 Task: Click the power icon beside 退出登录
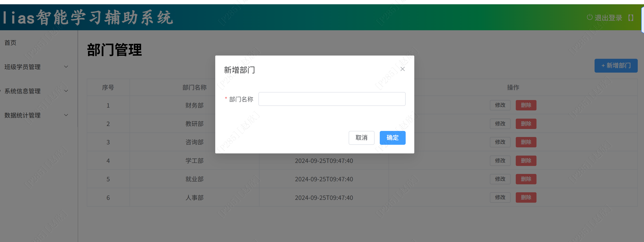click(x=590, y=17)
